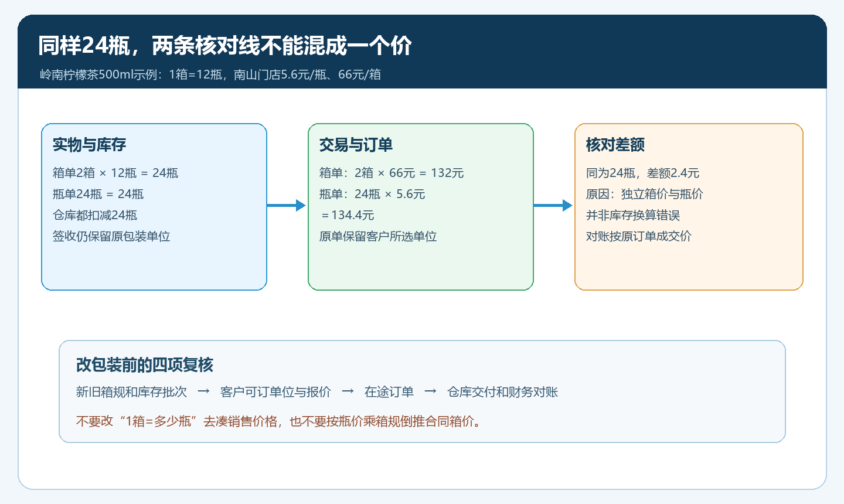Select the subtitle line 岭南柠檬茶500ml示例

(210, 74)
